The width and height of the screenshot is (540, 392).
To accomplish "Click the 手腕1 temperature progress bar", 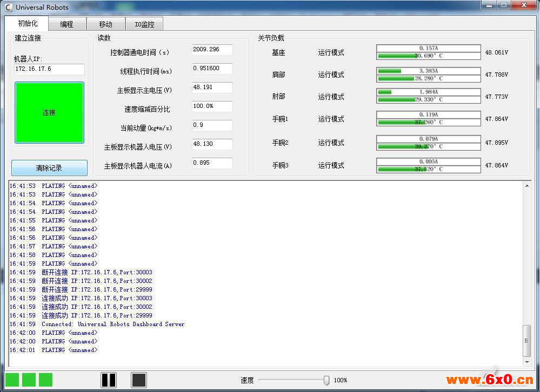I will tap(429, 122).
